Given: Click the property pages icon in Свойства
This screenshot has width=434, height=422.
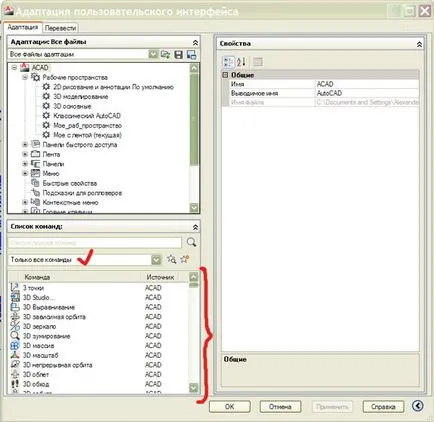Looking at the screenshot, I should [258, 62].
